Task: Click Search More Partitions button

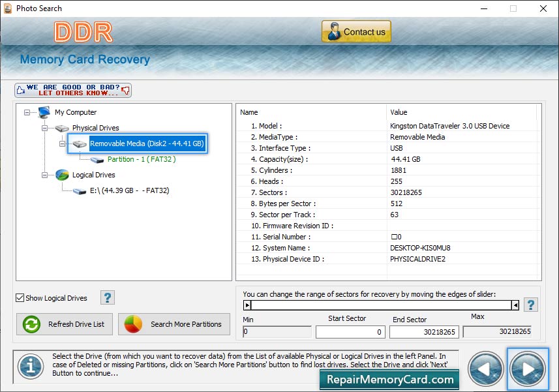Action: 174,324
